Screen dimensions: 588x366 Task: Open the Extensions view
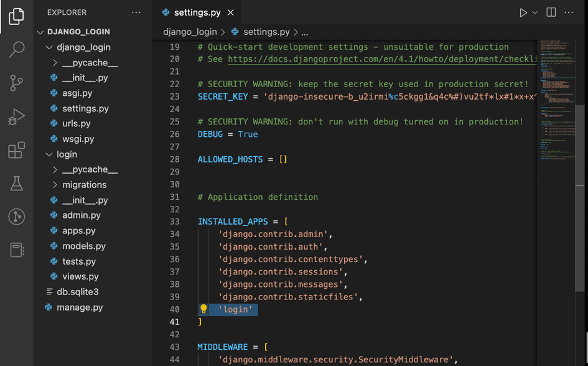pos(17,150)
